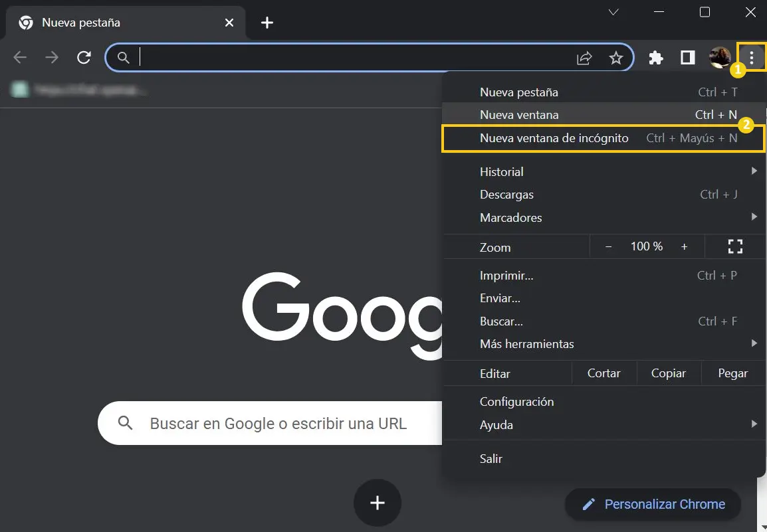Expand the Ayuda submenu
The width and height of the screenshot is (767, 532).
click(604, 425)
